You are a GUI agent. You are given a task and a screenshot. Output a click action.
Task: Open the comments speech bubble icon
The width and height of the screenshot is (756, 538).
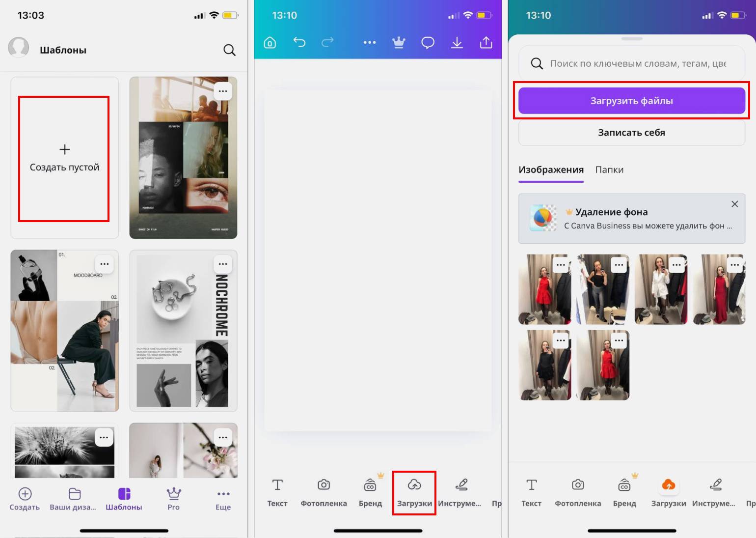[x=428, y=43]
